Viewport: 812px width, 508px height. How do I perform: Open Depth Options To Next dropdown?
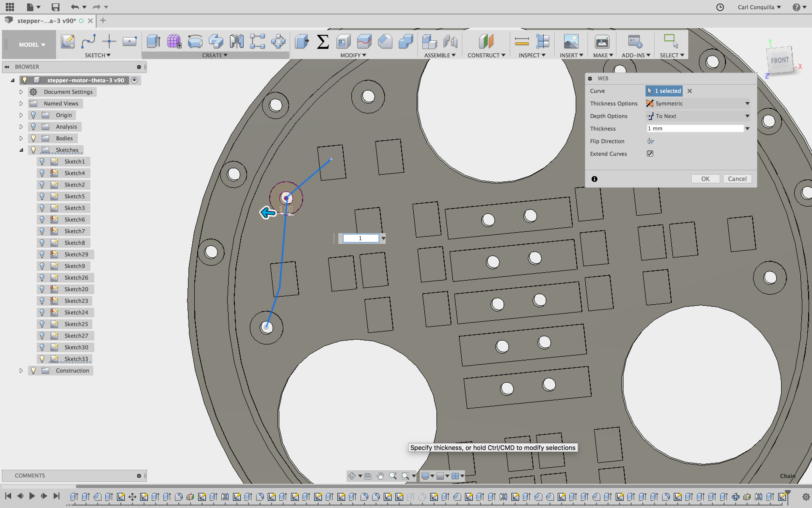click(x=698, y=116)
